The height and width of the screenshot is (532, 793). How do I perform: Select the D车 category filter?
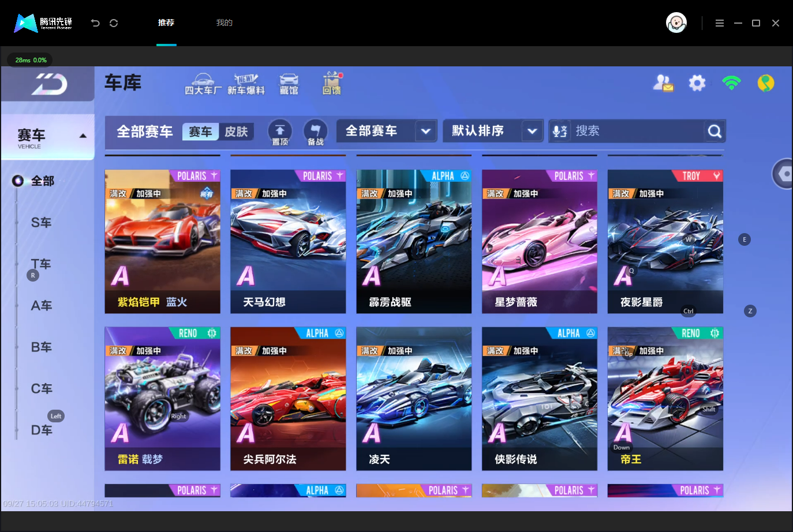pos(42,430)
